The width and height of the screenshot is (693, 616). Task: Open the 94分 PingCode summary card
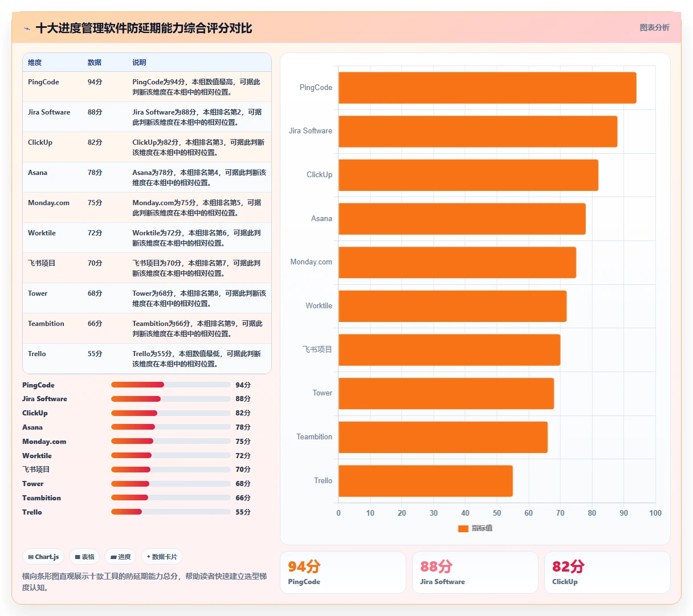pyautogui.click(x=343, y=572)
